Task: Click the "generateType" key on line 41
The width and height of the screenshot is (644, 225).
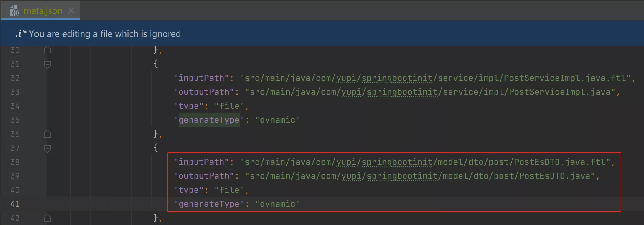Action: tap(209, 204)
